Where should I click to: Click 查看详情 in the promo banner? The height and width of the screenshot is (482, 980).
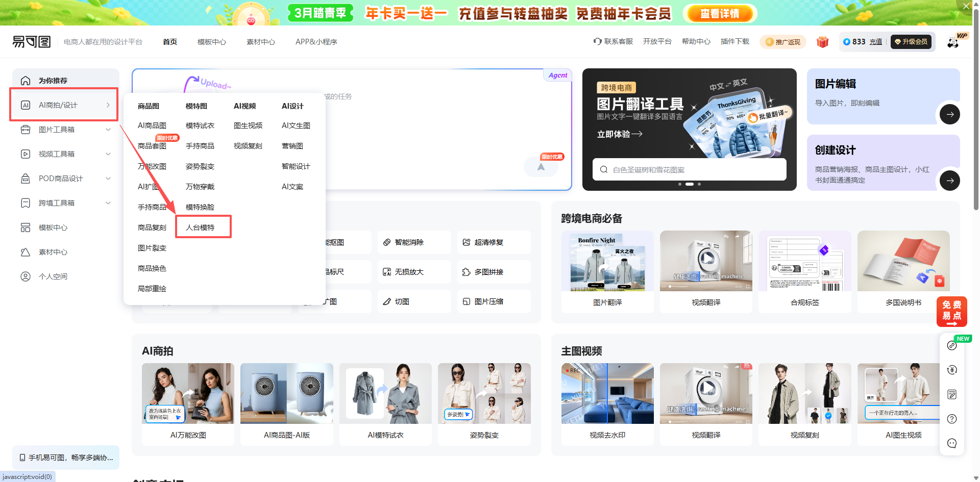pyautogui.click(x=720, y=13)
